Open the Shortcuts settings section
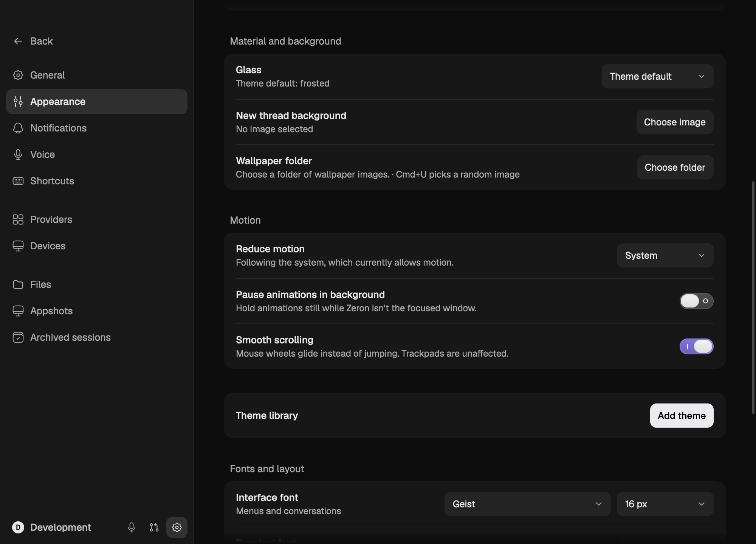 97,181
